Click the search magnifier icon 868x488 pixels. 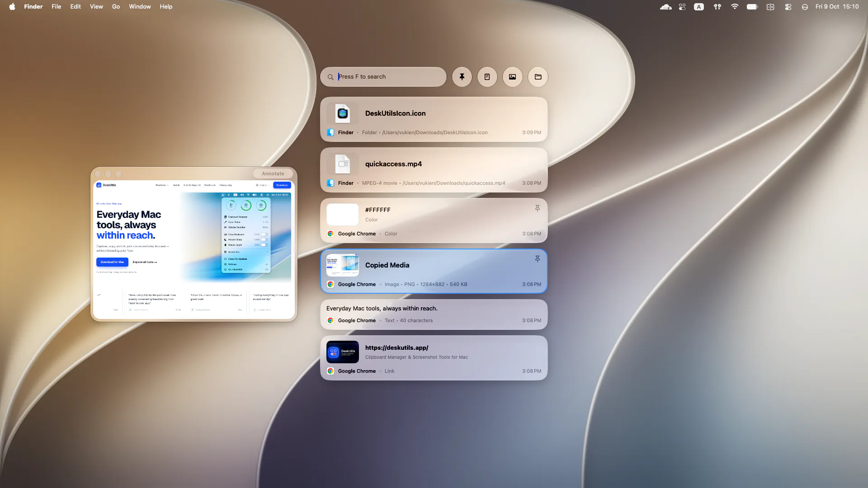pyautogui.click(x=330, y=77)
